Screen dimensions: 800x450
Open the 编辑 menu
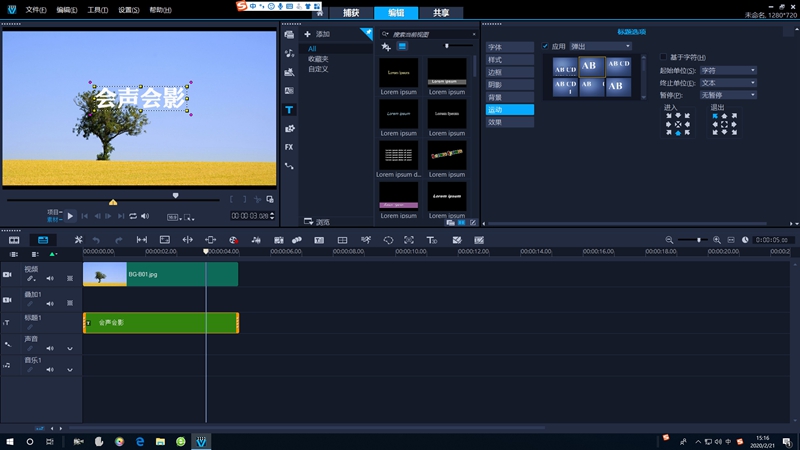tap(67, 10)
